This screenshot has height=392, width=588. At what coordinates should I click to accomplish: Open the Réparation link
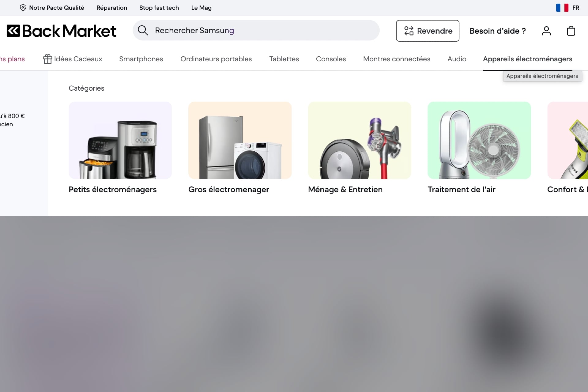tap(112, 8)
